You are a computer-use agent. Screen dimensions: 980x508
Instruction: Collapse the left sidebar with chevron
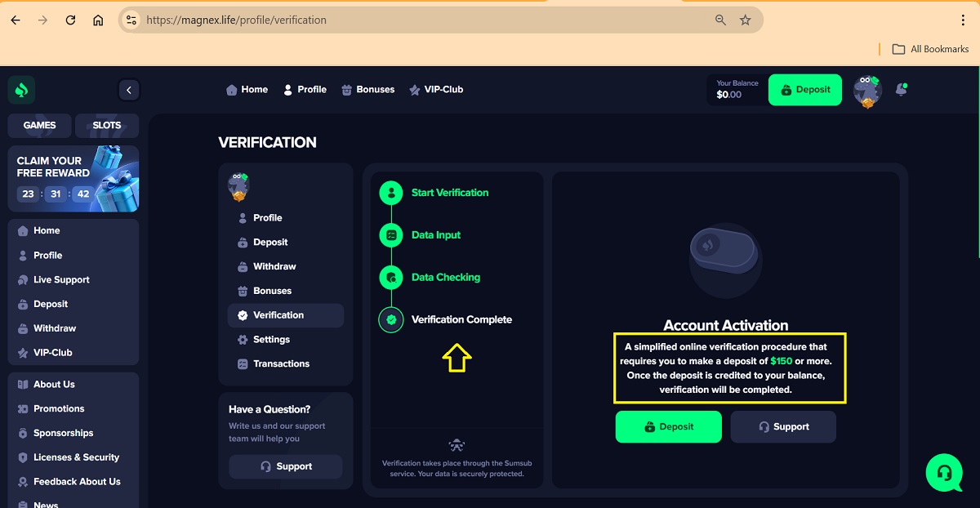coord(128,90)
